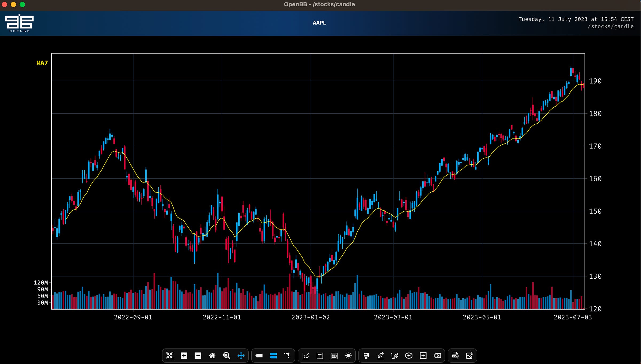Click the 120M volume axis label
Image resolution: width=641 pixels, height=364 pixels.
(x=41, y=283)
